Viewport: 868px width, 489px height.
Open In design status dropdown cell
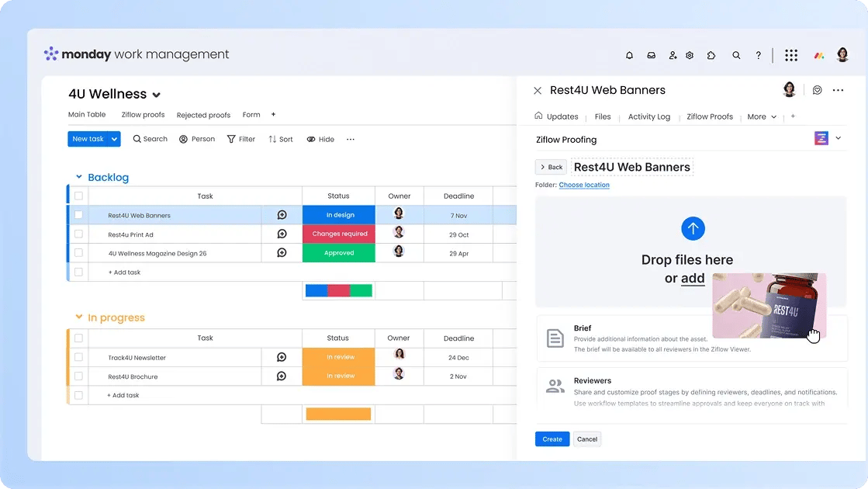tap(339, 215)
